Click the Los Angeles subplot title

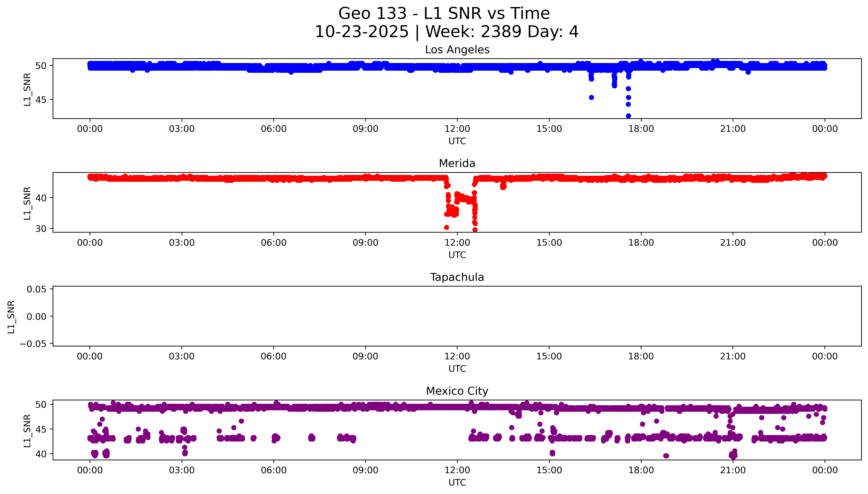click(457, 50)
